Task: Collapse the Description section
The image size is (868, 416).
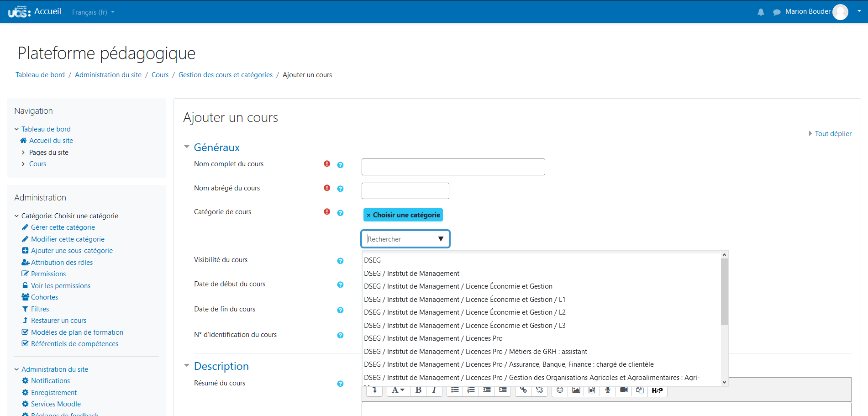Action: click(186, 366)
